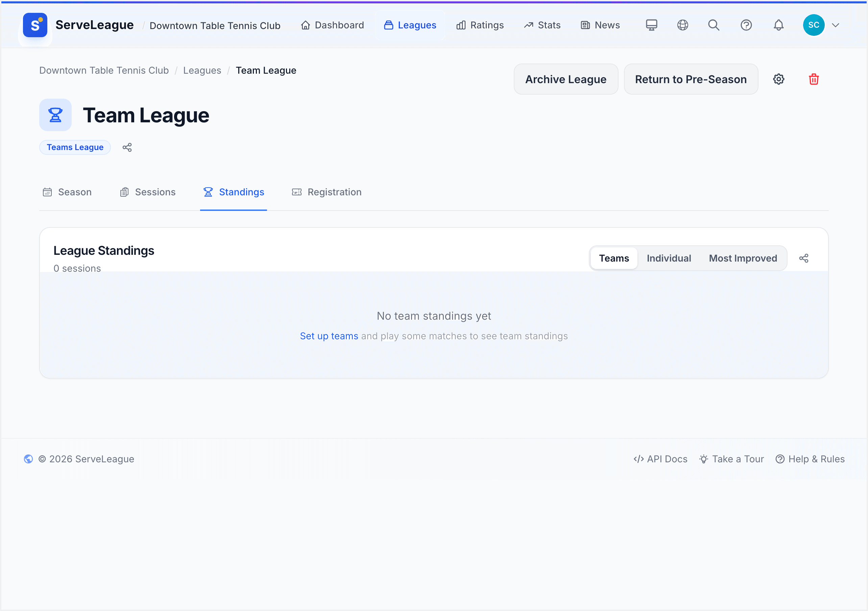Open the display monitor icon in header
The height and width of the screenshot is (611, 868).
pos(651,25)
